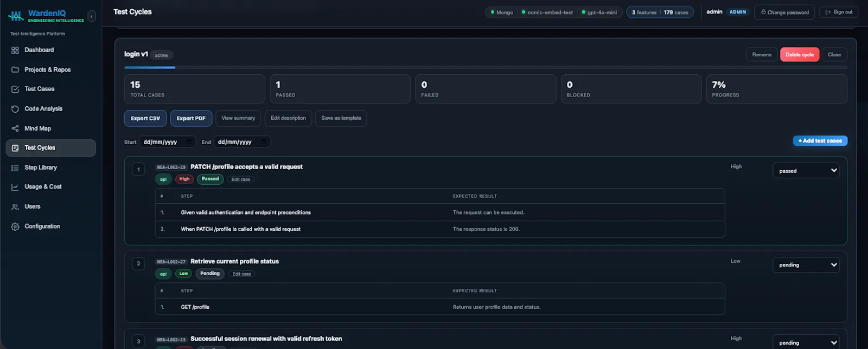Click the Mind Map share-node icon
This screenshot has width=868, height=349.
pos(15,128)
